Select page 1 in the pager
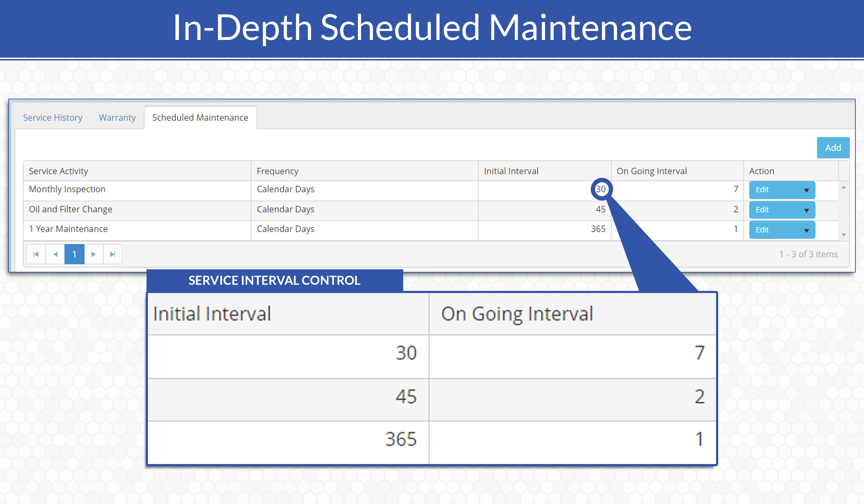Screen dimensions: 864x504 click(x=75, y=254)
